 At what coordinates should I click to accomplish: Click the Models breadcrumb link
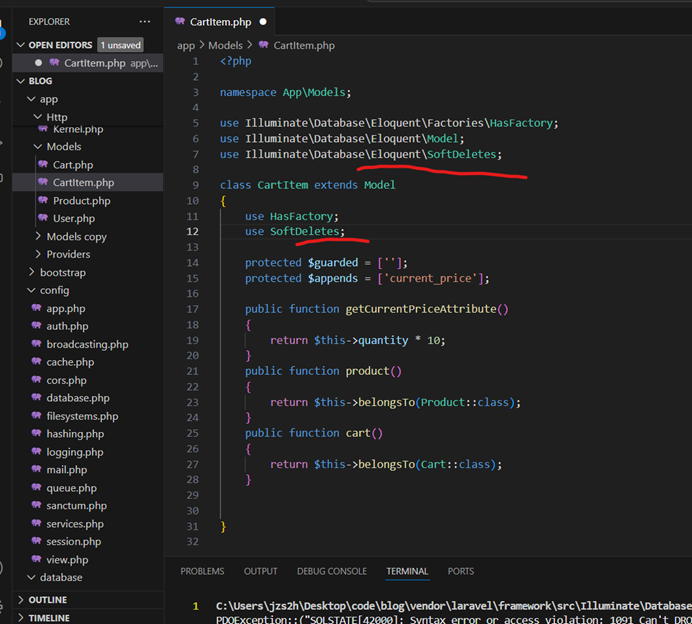tap(225, 46)
